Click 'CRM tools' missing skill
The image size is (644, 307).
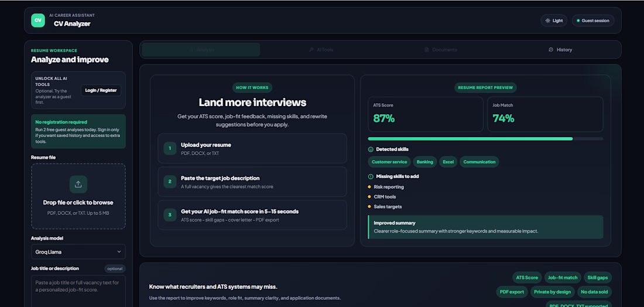(385, 197)
